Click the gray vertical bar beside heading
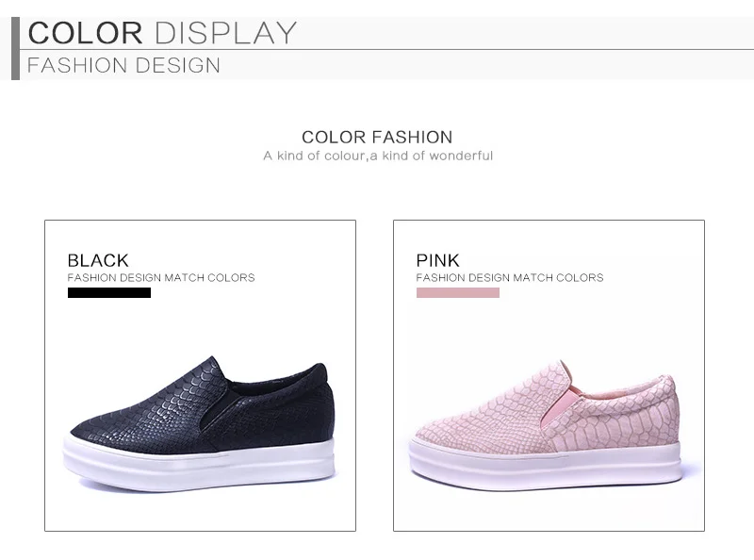 [15, 48]
